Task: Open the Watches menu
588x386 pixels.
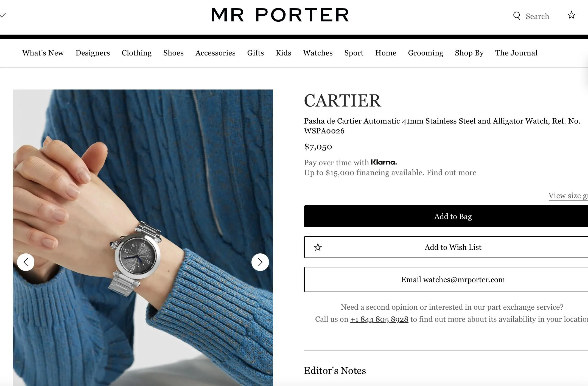Action: 318,53
